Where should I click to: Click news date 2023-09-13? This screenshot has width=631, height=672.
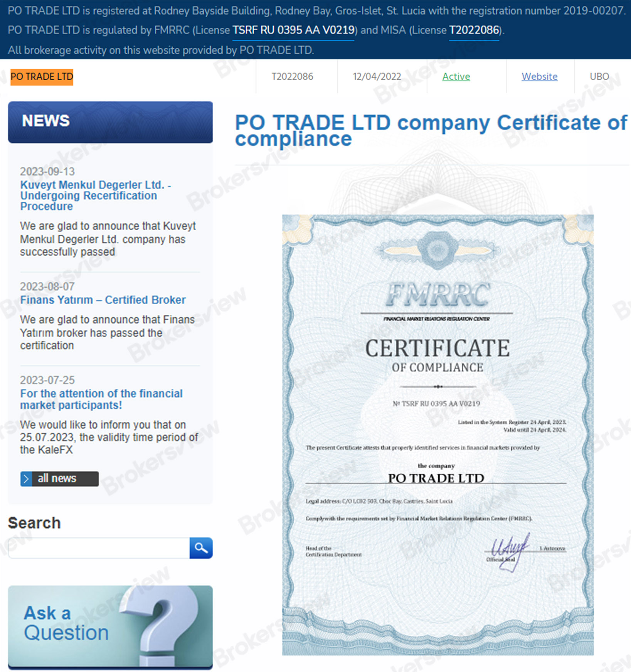click(47, 171)
